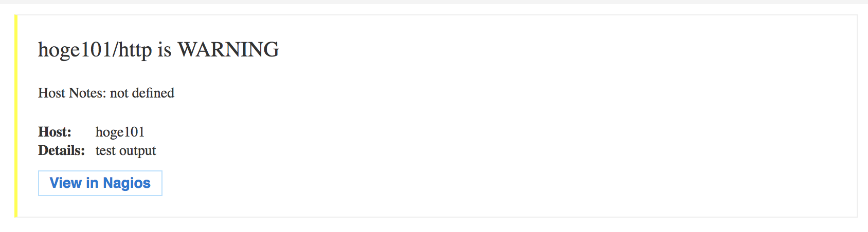This screenshot has height=232, width=868.
Task: Click the yellow warning stripe on the card
Action: coord(16,116)
